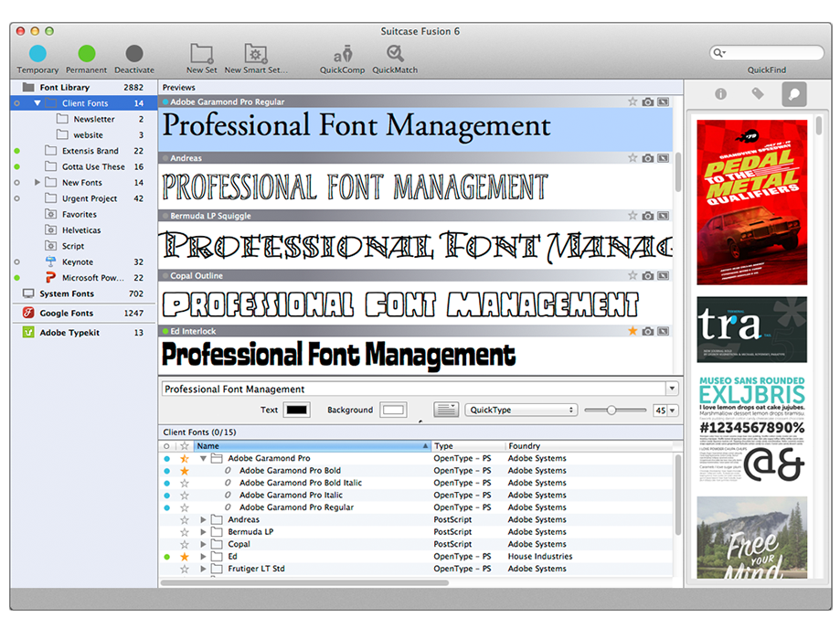Snapshot the Adobe Garamond Pro Regular preview

point(648,101)
